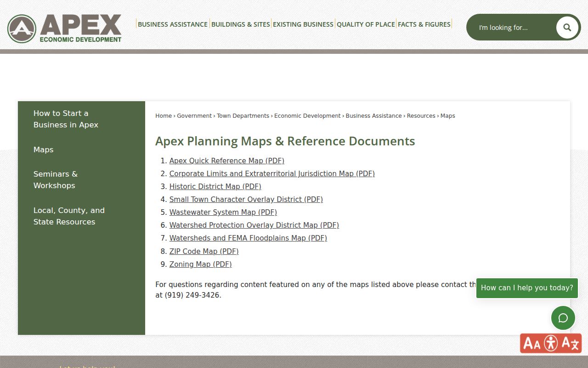
Task: Open Corporate Limits and Extraterritorial Jurisdiction Map
Action: pyautogui.click(x=272, y=173)
